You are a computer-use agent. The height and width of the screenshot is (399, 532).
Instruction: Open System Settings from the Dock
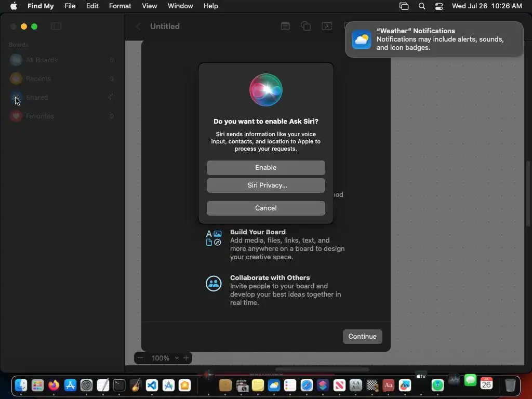click(x=87, y=385)
